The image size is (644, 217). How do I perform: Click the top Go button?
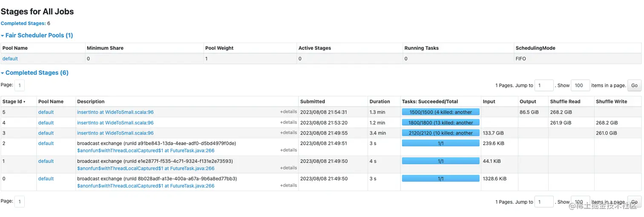pyautogui.click(x=634, y=86)
